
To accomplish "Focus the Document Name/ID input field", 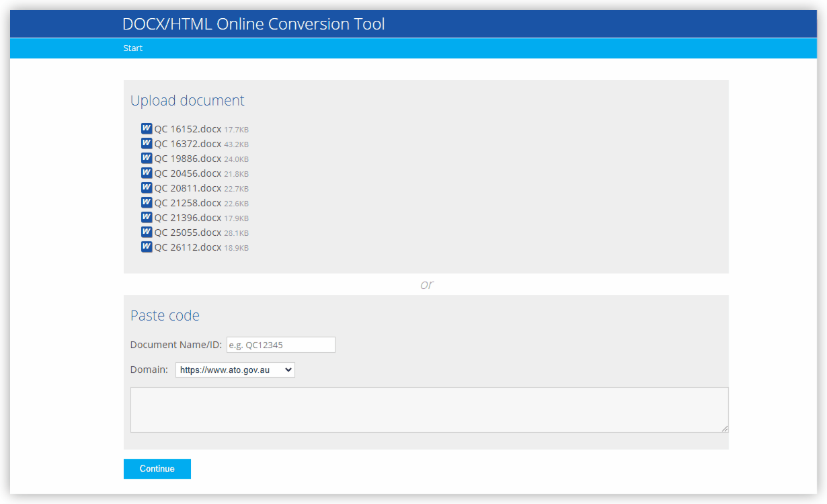I will (x=280, y=345).
